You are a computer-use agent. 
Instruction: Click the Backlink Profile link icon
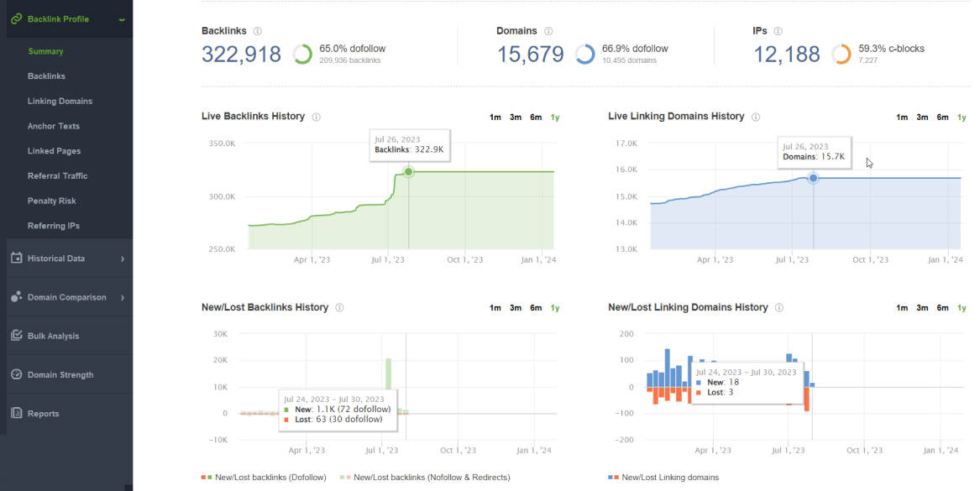tap(16, 18)
